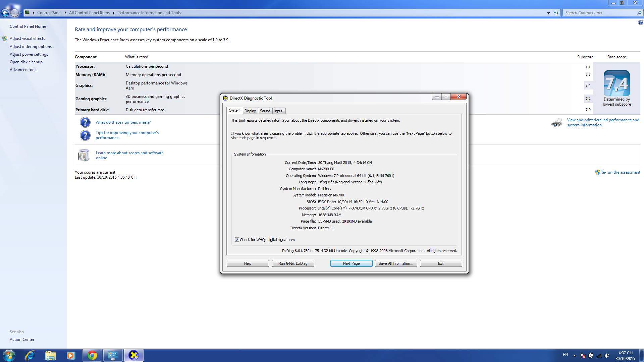Close the DirectX Diagnostic Tool window
Image resolution: width=644 pixels, height=362 pixels.
[459, 97]
